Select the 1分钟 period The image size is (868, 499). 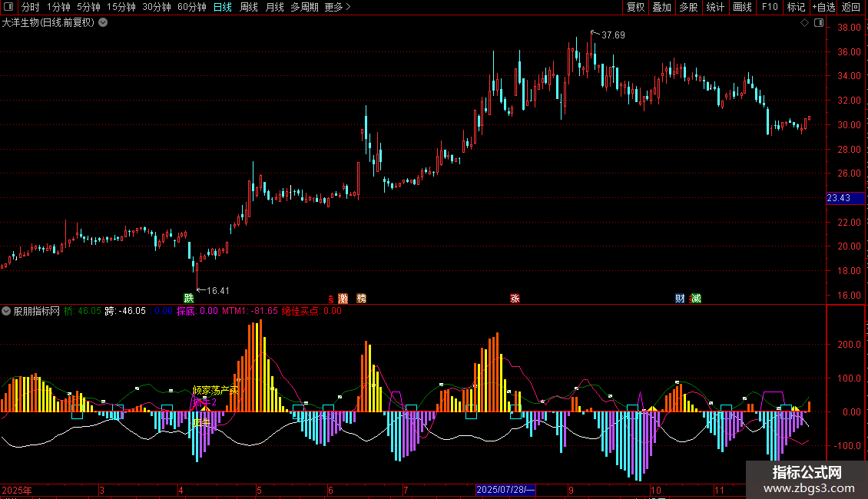58,7
